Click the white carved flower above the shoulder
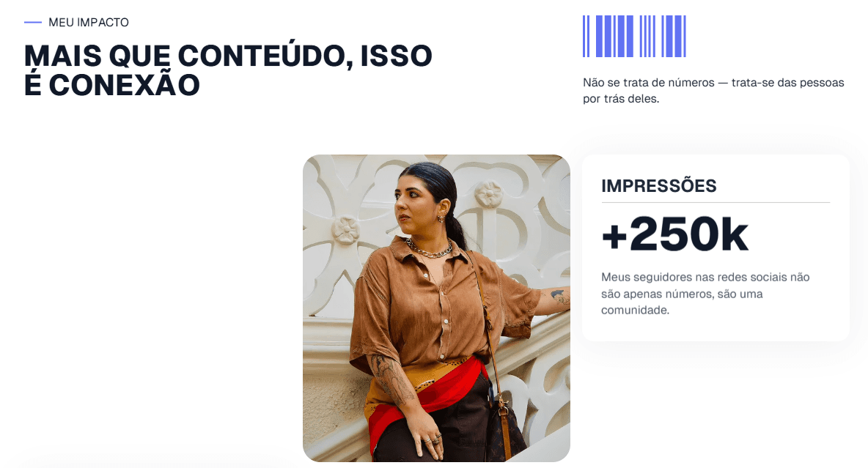The image size is (868, 468). [x=345, y=230]
